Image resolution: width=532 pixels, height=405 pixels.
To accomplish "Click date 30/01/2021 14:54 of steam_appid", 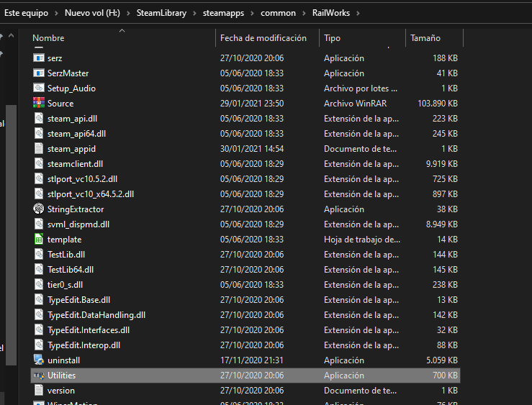I will [252, 149].
